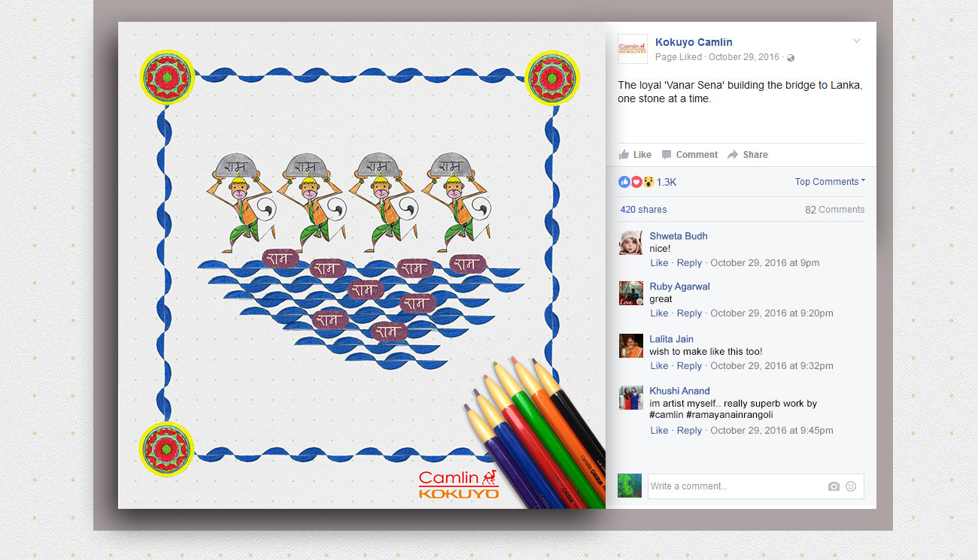Open the Vanar Sena rangoli artwork image

[x=362, y=265]
